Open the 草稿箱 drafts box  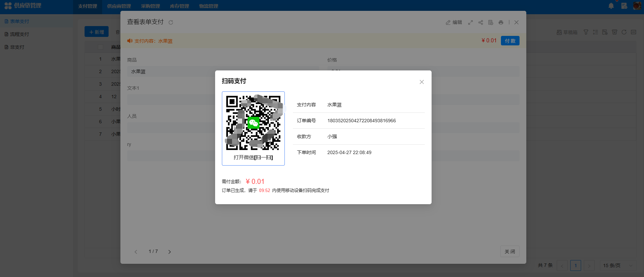(x=567, y=32)
